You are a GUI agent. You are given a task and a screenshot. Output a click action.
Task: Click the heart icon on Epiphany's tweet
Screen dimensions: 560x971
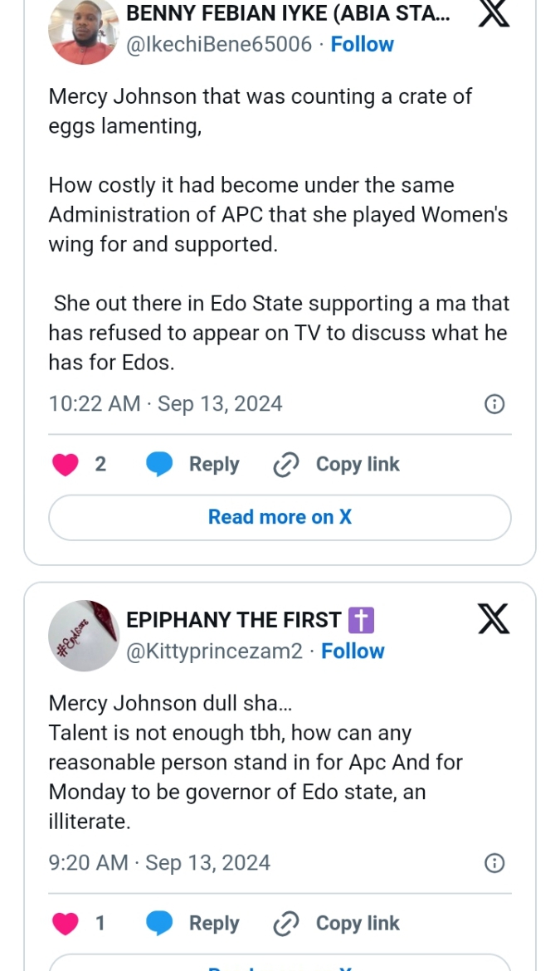tap(66, 923)
